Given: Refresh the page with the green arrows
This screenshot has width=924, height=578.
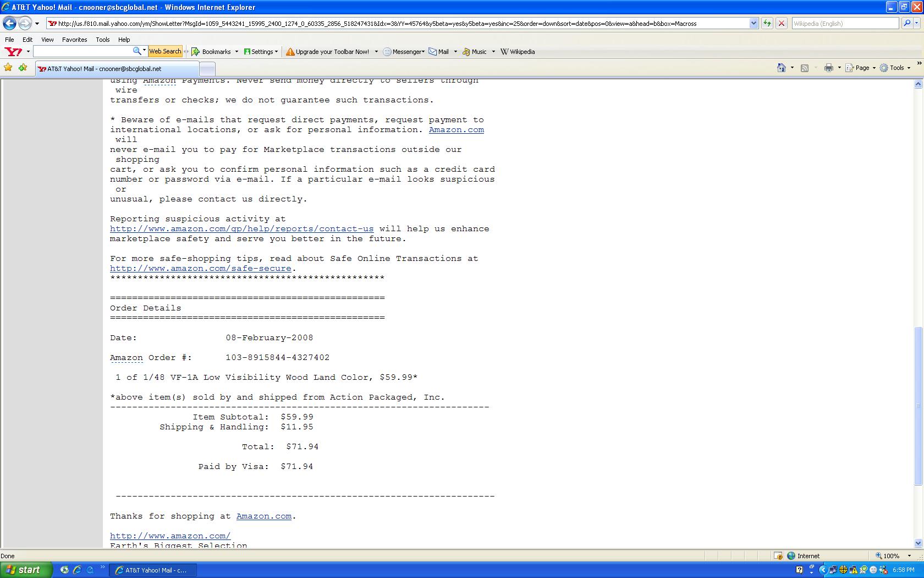Looking at the screenshot, I should (x=767, y=23).
